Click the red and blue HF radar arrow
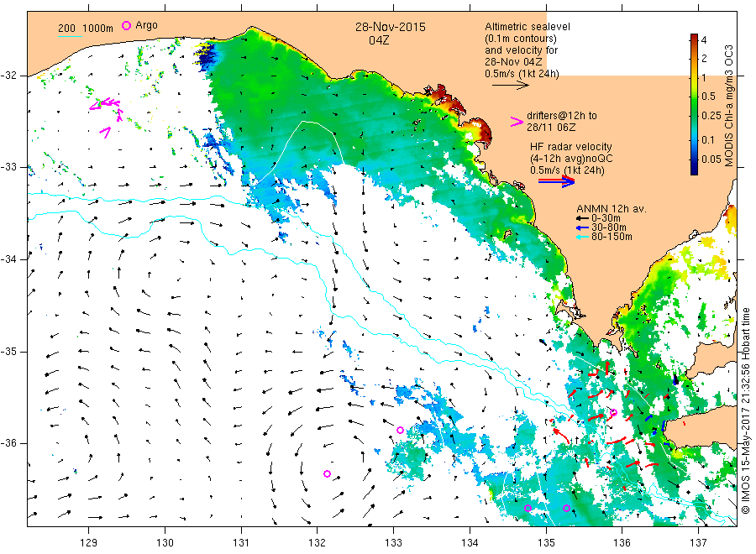Image resolution: width=756 pixels, height=554 pixels. click(556, 181)
